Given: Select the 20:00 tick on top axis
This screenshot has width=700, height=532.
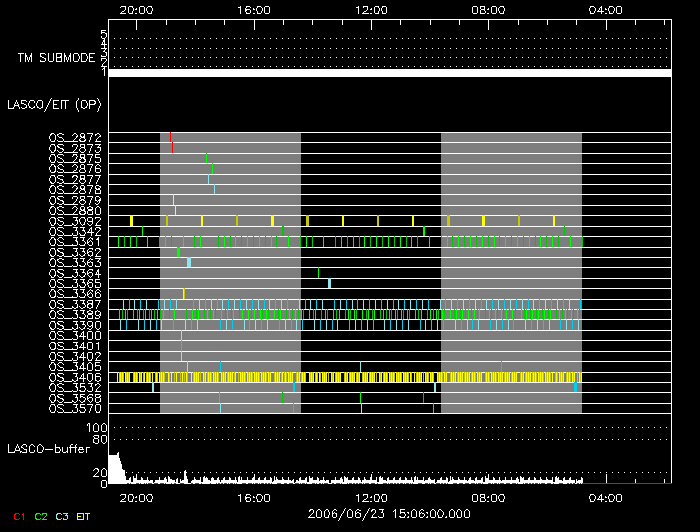Looking at the screenshot, I should click(136, 10).
